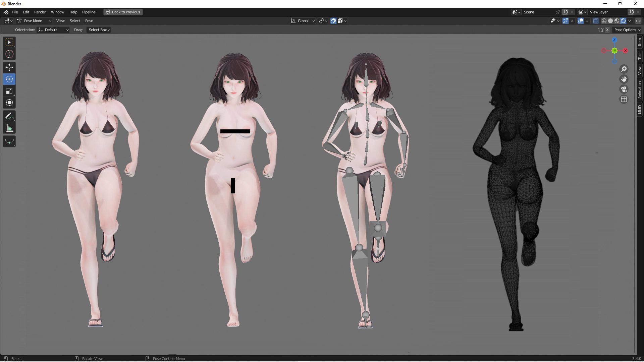Toggle the snapping magnet button
The height and width of the screenshot is (362, 644).
click(333, 21)
